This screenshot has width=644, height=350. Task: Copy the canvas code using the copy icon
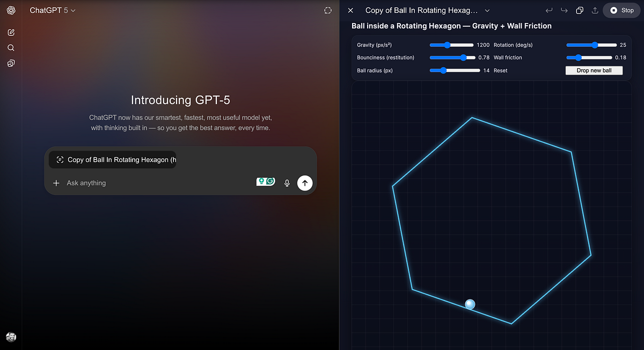580,11
